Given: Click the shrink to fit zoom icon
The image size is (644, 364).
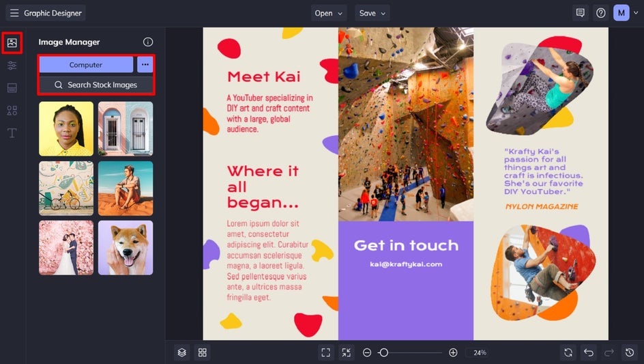Looking at the screenshot, I should click(347, 352).
